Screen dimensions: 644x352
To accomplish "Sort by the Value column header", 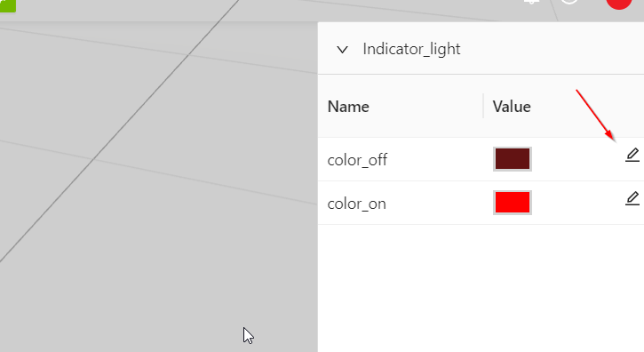I will pyautogui.click(x=512, y=107).
